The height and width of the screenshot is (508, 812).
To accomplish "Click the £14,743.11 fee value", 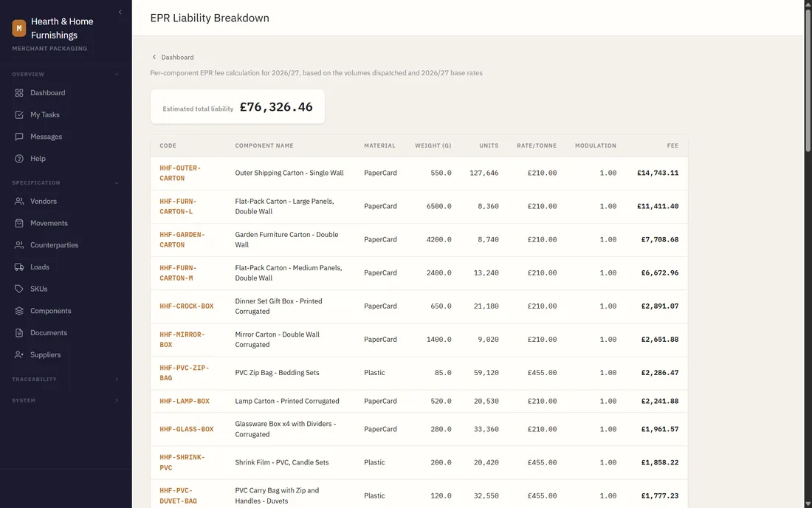I will tap(658, 173).
